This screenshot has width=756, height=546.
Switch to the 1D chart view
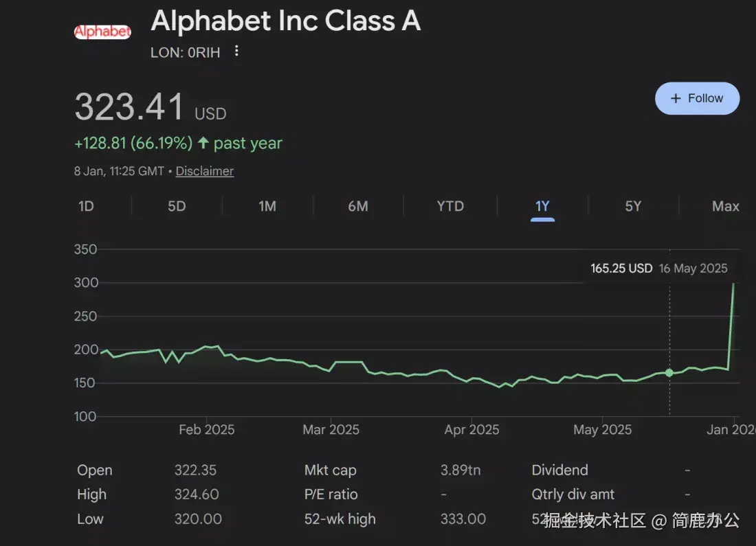pyautogui.click(x=85, y=206)
